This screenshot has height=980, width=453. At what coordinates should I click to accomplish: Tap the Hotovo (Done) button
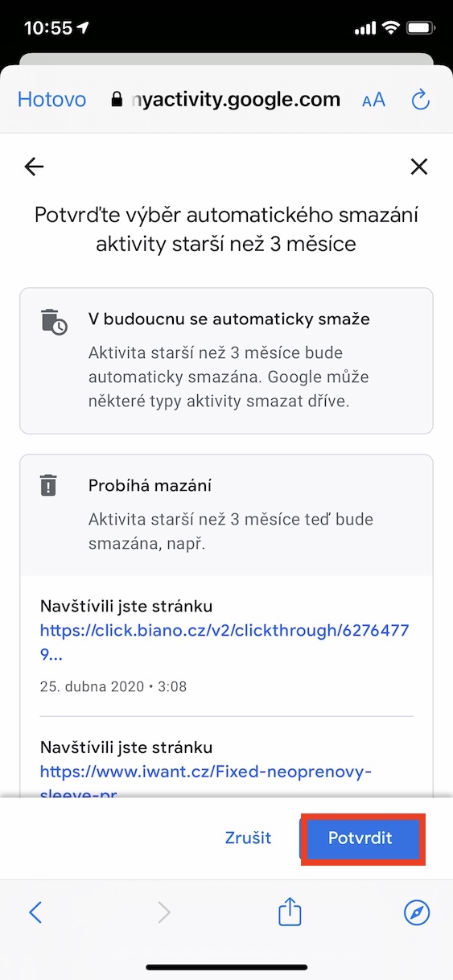pyautogui.click(x=51, y=100)
